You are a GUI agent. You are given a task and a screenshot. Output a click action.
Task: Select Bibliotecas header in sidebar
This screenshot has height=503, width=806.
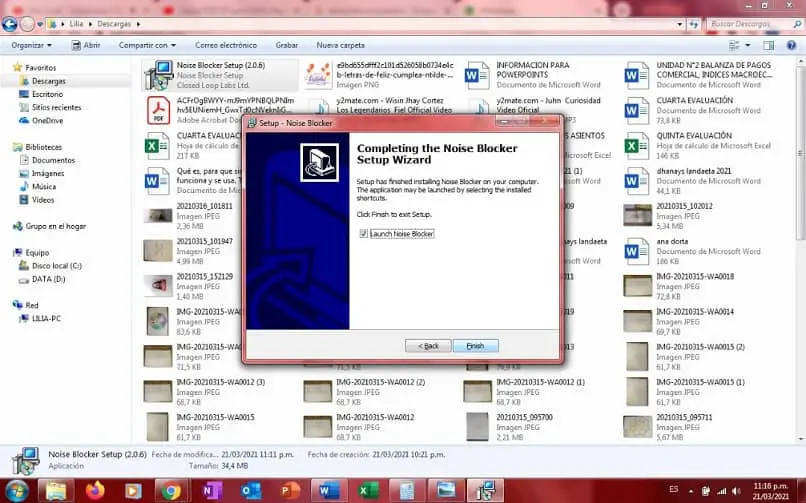[43, 147]
